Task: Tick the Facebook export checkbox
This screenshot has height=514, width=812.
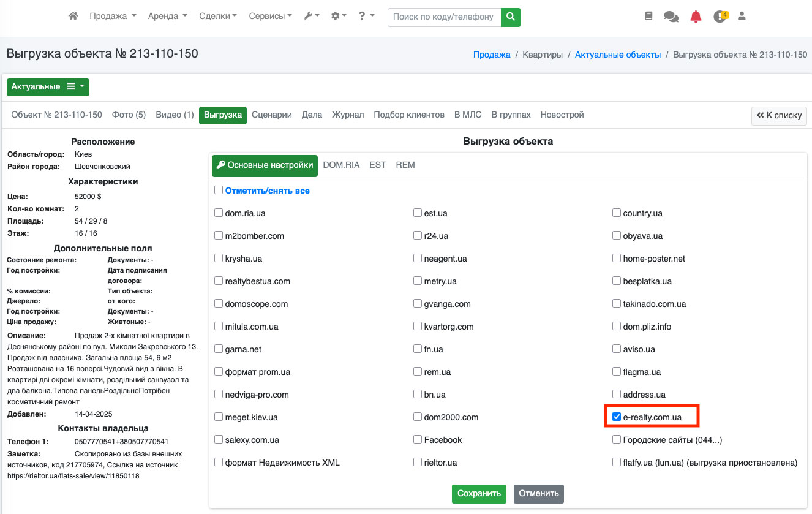Action: point(418,440)
